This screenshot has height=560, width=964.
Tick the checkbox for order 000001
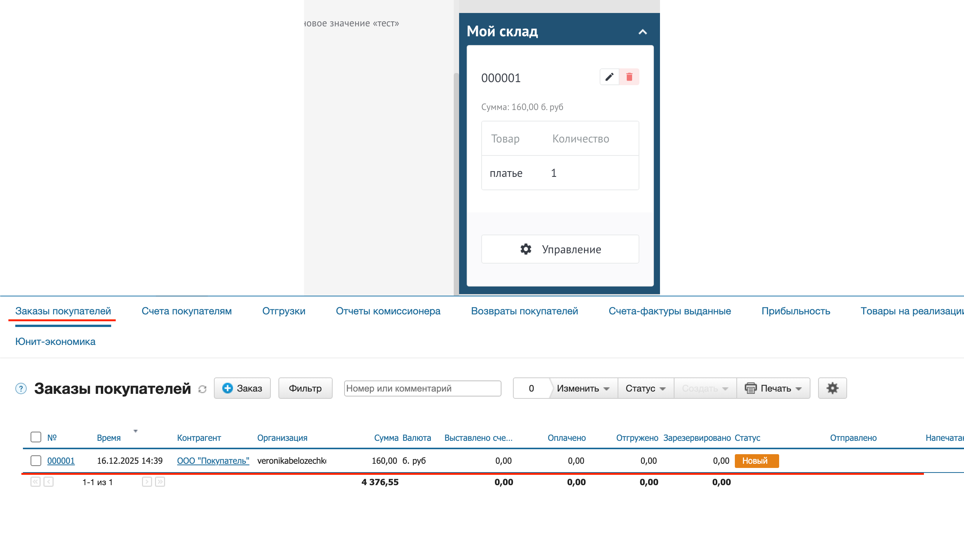36,461
